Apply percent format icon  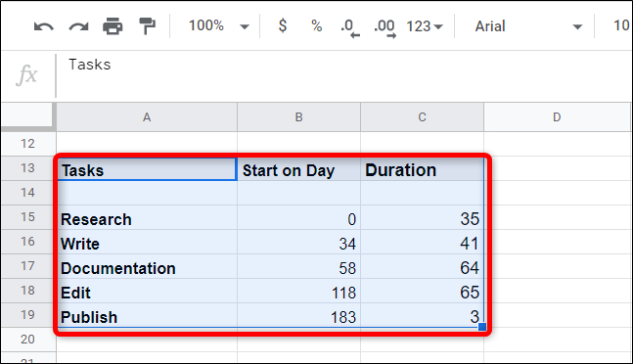pyautogui.click(x=317, y=26)
